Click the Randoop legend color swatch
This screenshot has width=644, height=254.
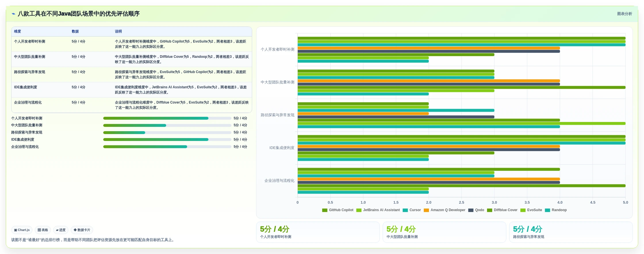[x=547, y=210]
